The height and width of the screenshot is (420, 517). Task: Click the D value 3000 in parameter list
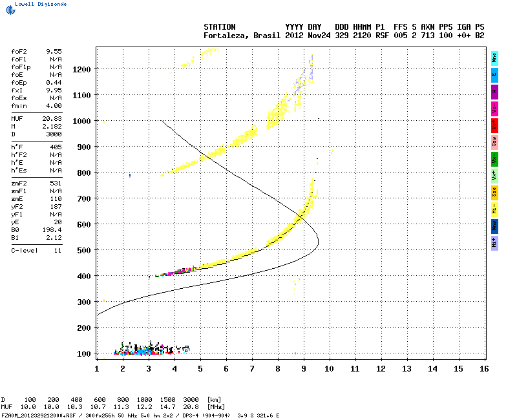click(54, 134)
